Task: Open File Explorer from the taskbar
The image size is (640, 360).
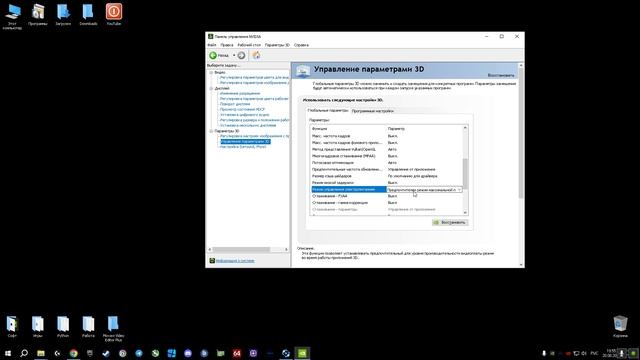Action: [x=41, y=353]
